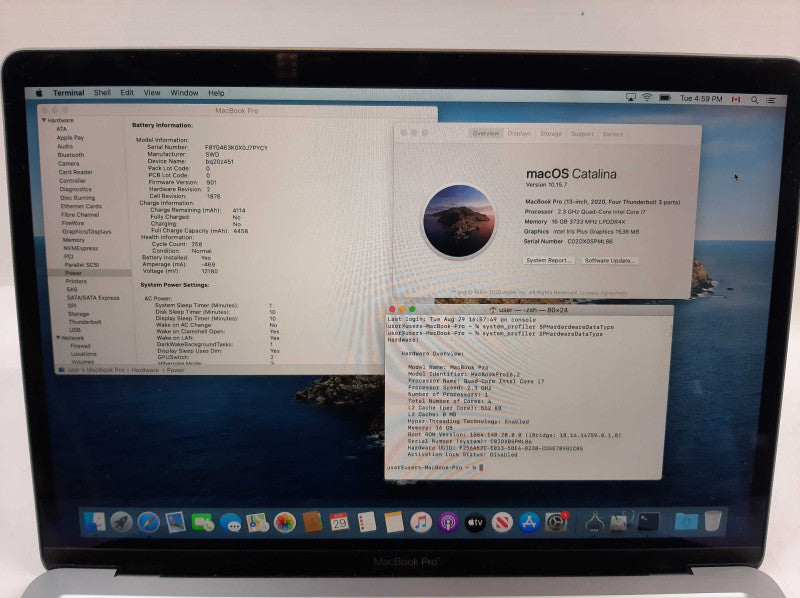Select Storage in the hardware sidebar
Viewport: 800px width, 598px height.
[x=79, y=314]
